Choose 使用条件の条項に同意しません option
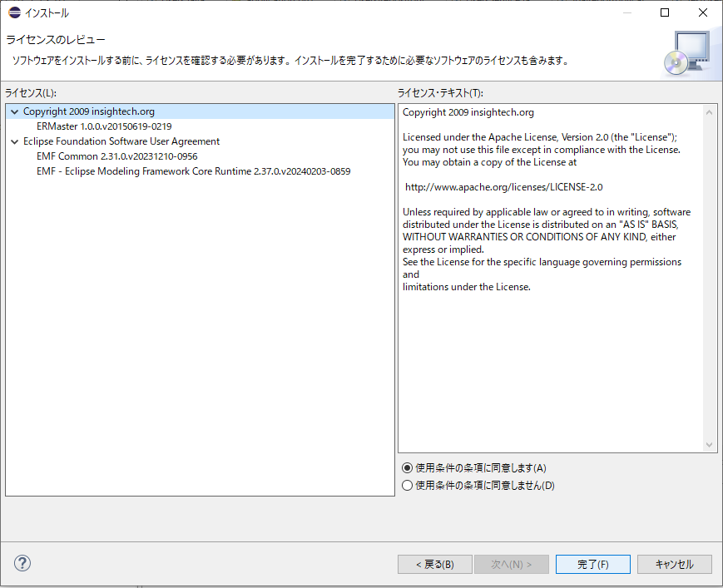 [407, 485]
